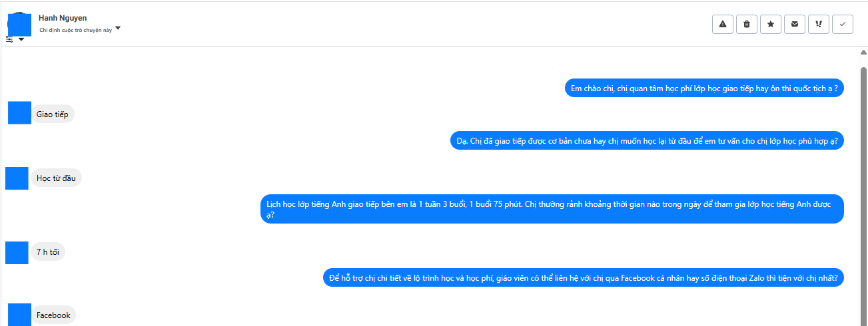868x326 pixels.
Task: Click the "Học từ đầu" message bubble
Action: (57, 178)
